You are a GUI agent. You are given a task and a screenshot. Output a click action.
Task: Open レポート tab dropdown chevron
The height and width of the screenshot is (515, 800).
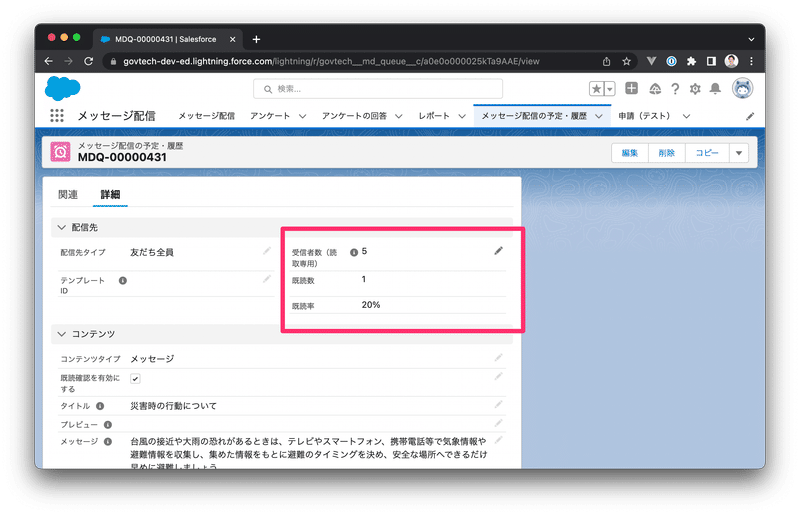(462, 116)
